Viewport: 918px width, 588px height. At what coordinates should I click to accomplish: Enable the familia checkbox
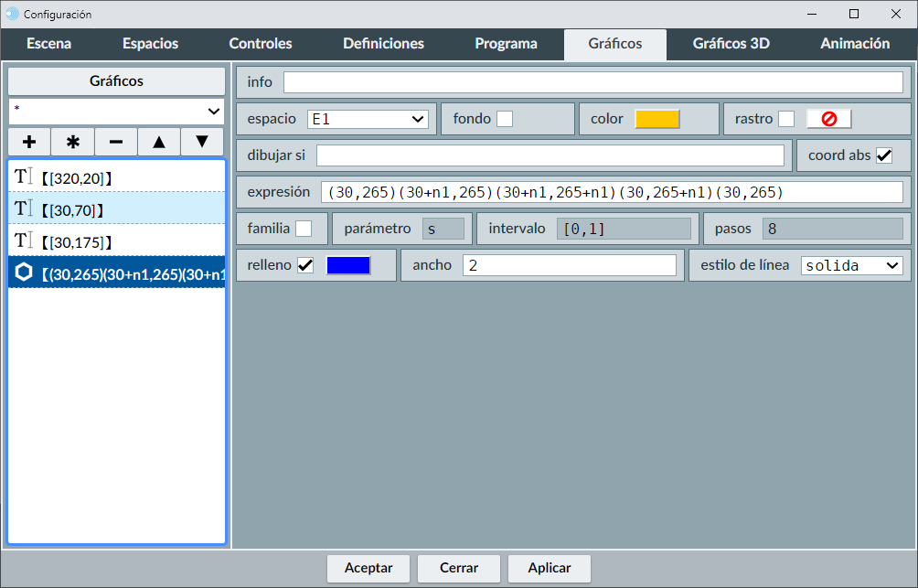tap(304, 229)
